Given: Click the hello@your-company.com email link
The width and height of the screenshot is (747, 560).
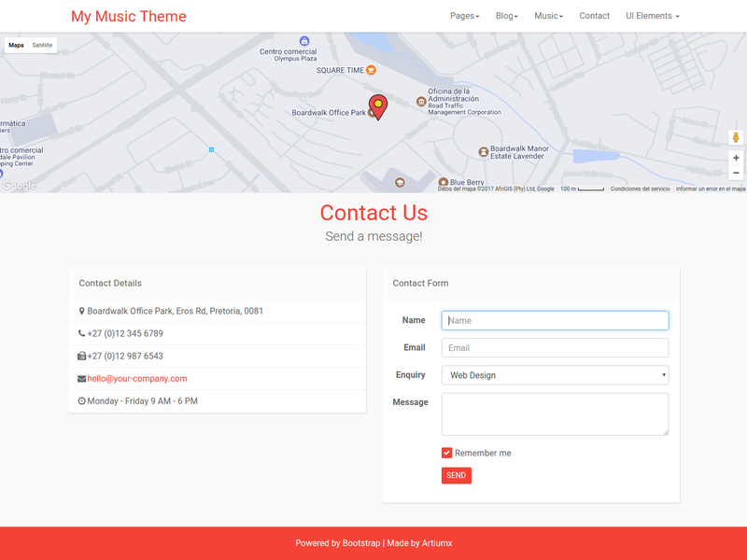Looking at the screenshot, I should 136,379.
